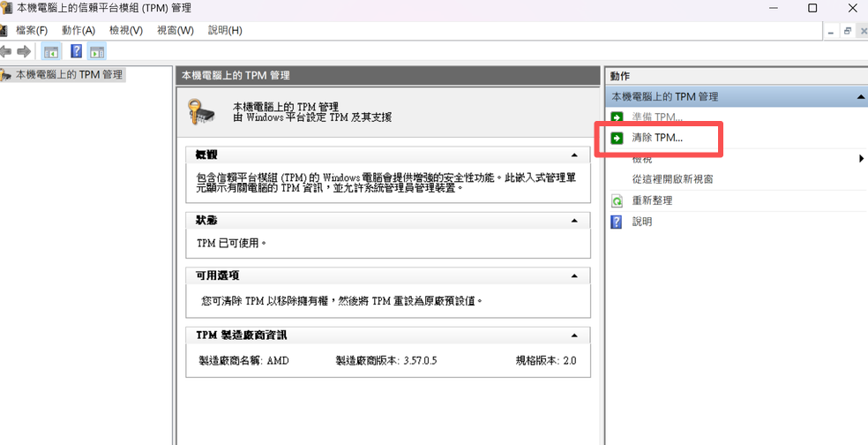This screenshot has width=868, height=445.
Task: Collapse the 概觀 section
Action: [574, 155]
